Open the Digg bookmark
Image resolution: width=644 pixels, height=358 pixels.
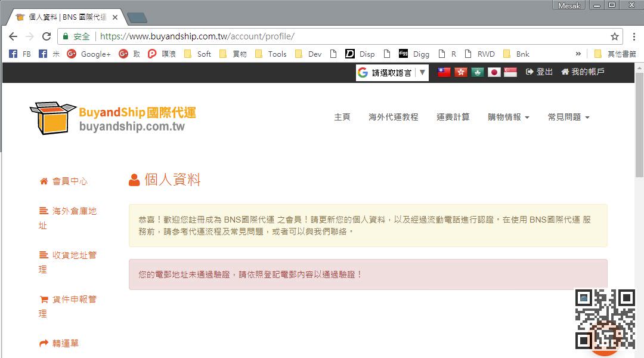click(414, 54)
